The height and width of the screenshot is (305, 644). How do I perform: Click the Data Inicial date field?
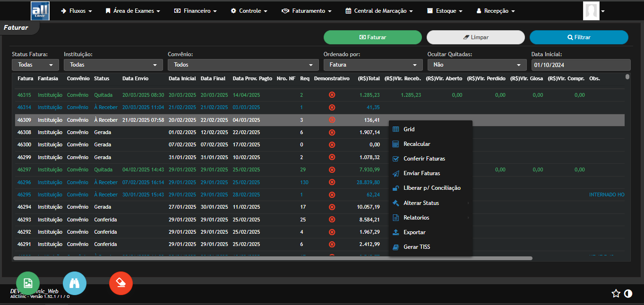(580, 65)
